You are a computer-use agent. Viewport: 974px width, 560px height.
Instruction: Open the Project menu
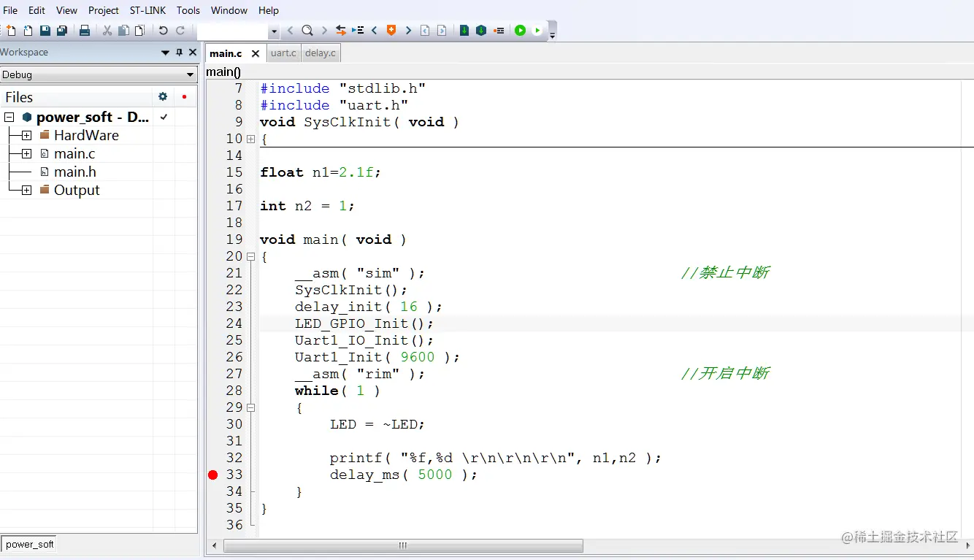pyautogui.click(x=104, y=10)
